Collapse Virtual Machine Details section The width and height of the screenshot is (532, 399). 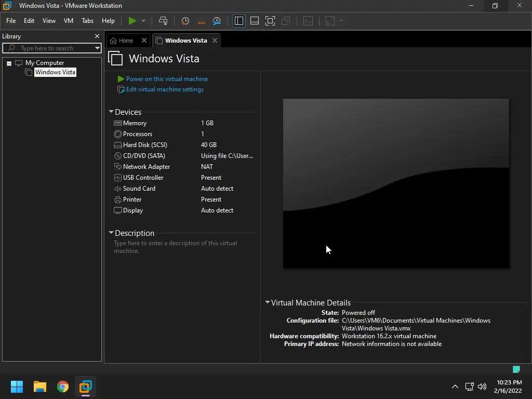point(268,302)
